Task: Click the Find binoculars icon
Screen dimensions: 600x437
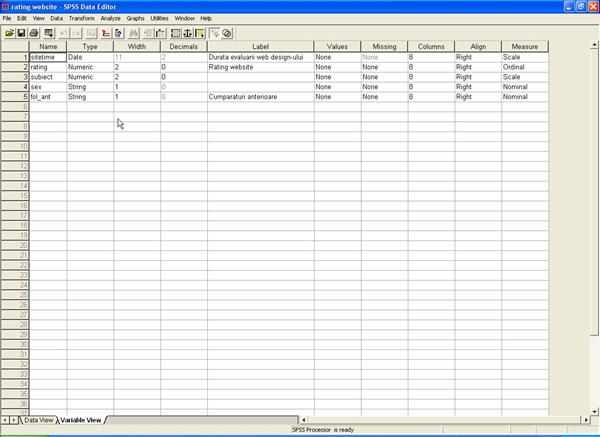Action: click(x=134, y=33)
